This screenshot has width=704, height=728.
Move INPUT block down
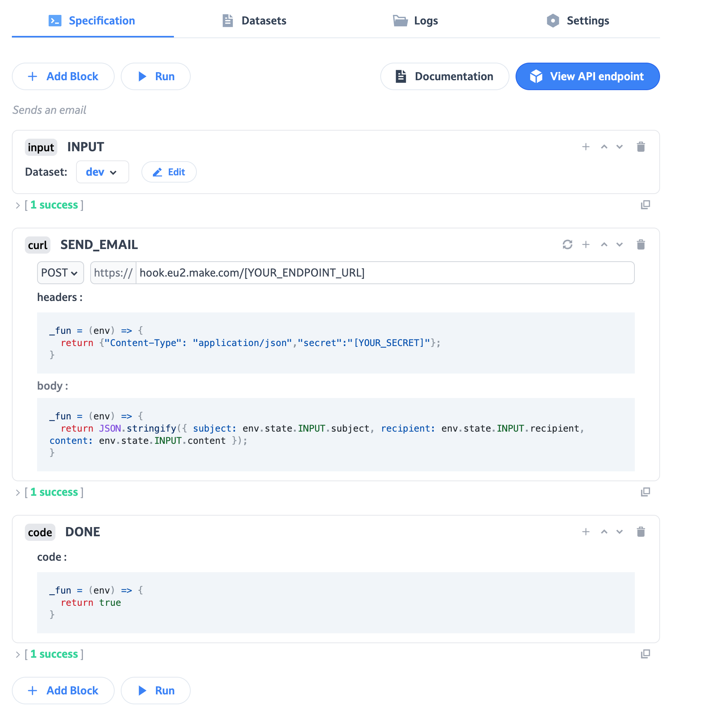tap(620, 147)
